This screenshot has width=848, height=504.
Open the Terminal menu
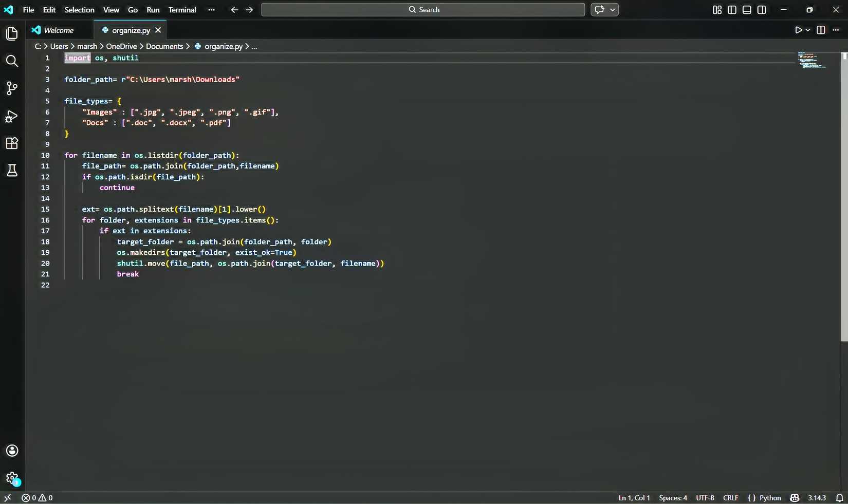pyautogui.click(x=182, y=10)
